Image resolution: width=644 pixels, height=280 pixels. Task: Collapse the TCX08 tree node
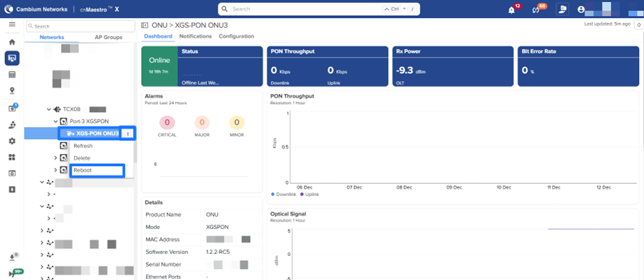(49, 109)
